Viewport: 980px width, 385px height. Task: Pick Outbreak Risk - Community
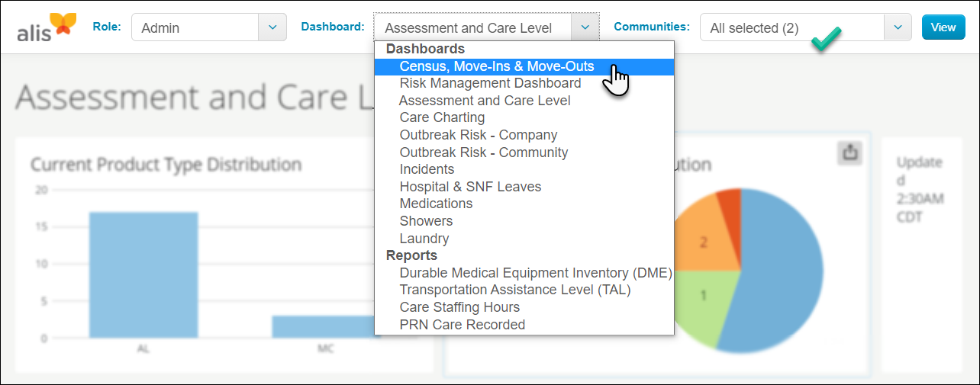click(483, 152)
